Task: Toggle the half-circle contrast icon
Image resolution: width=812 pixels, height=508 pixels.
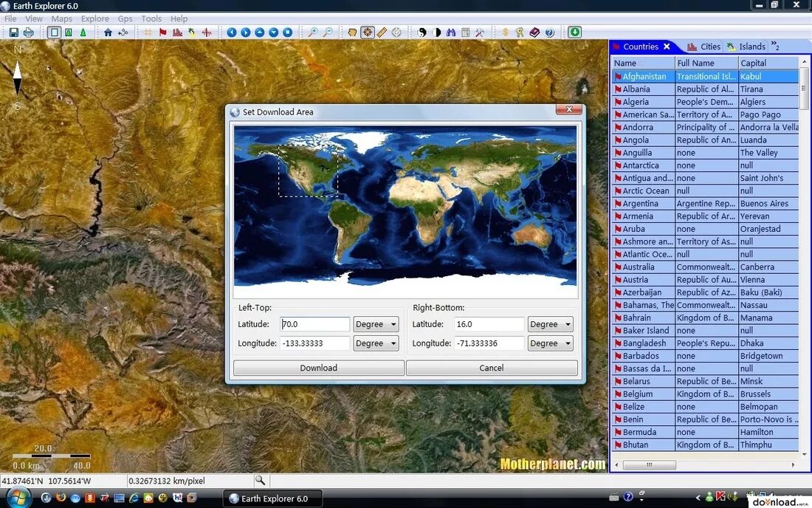Action: click(436, 32)
